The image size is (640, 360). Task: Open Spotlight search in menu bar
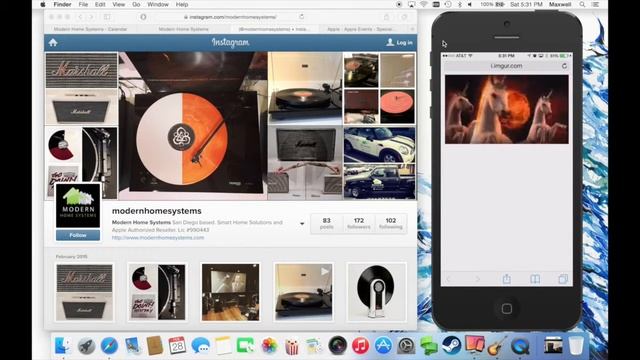582,4
